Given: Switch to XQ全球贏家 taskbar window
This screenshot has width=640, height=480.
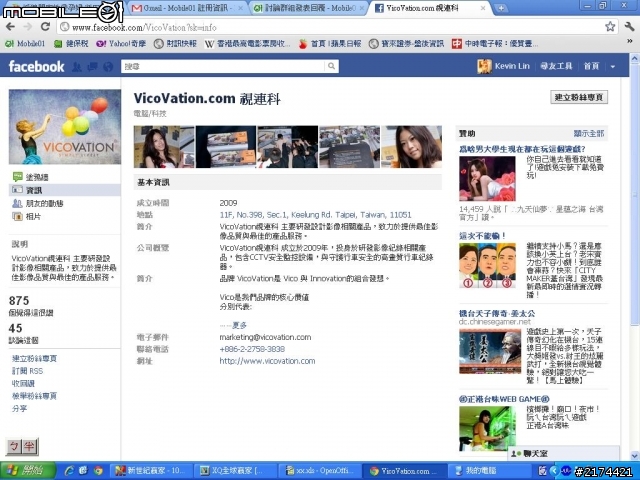Looking at the screenshot, I should (236, 471).
